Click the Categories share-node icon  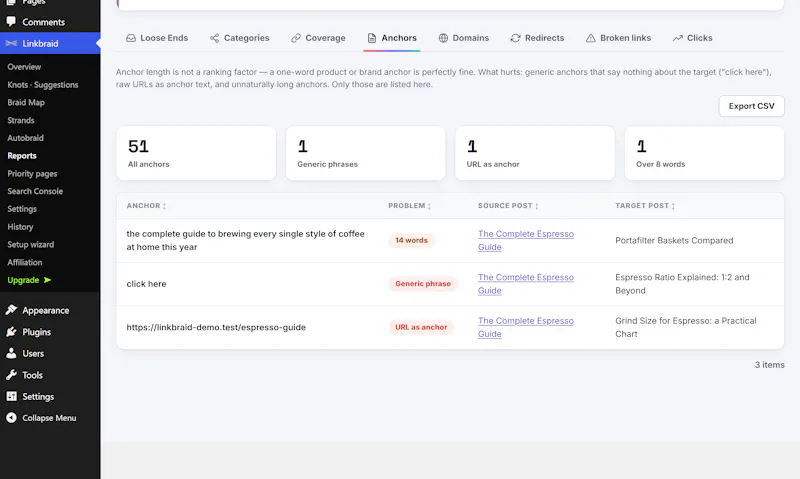pyautogui.click(x=214, y=38)
